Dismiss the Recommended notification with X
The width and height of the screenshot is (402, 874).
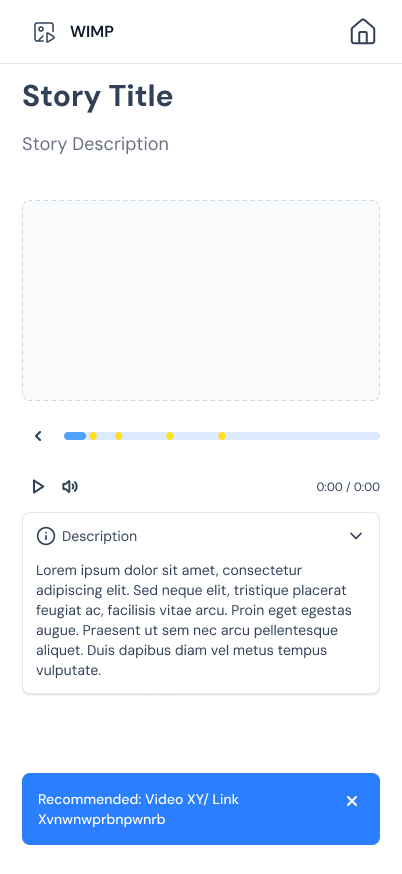click(x=352, y=801)
